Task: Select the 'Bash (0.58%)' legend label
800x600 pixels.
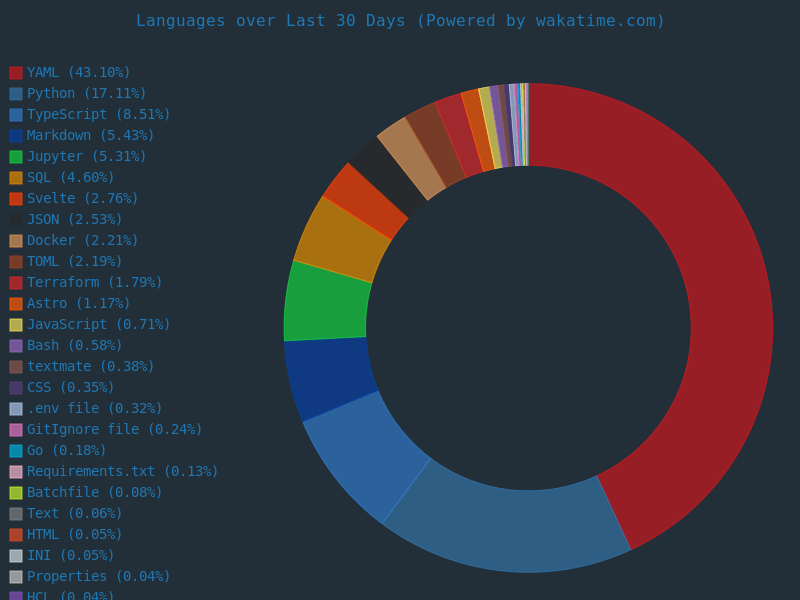Action: tap(74, 345)
